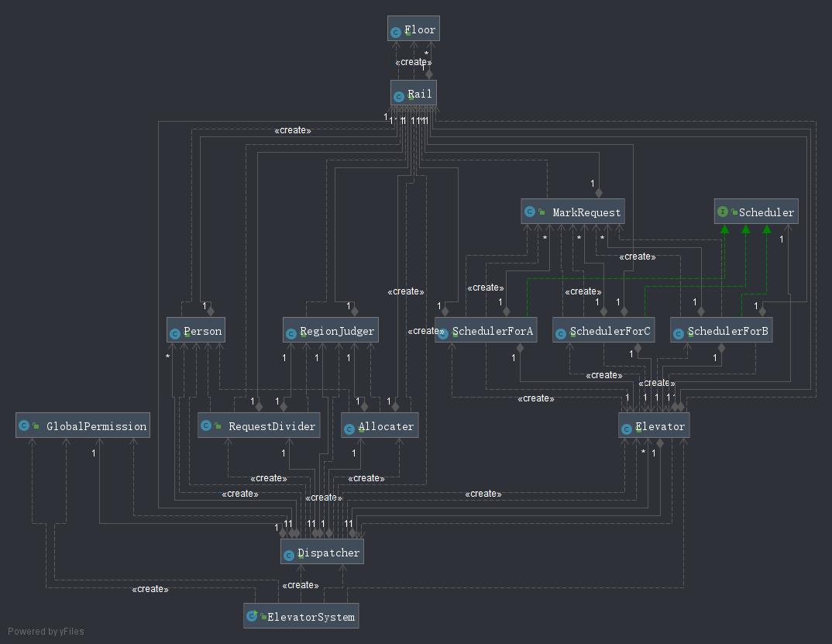Select the SchedulerForA class node
Viewport: 832px width, 644px height.
pos(486,329)
